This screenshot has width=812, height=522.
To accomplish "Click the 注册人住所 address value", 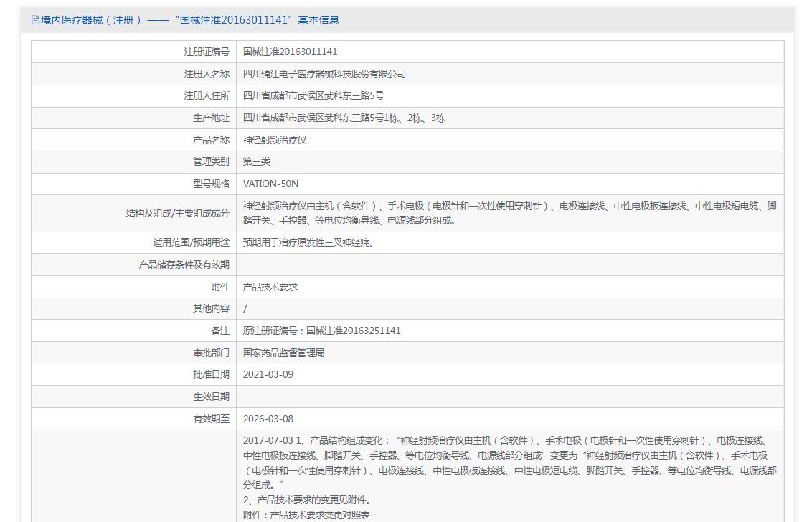I will tap(313, 95).
